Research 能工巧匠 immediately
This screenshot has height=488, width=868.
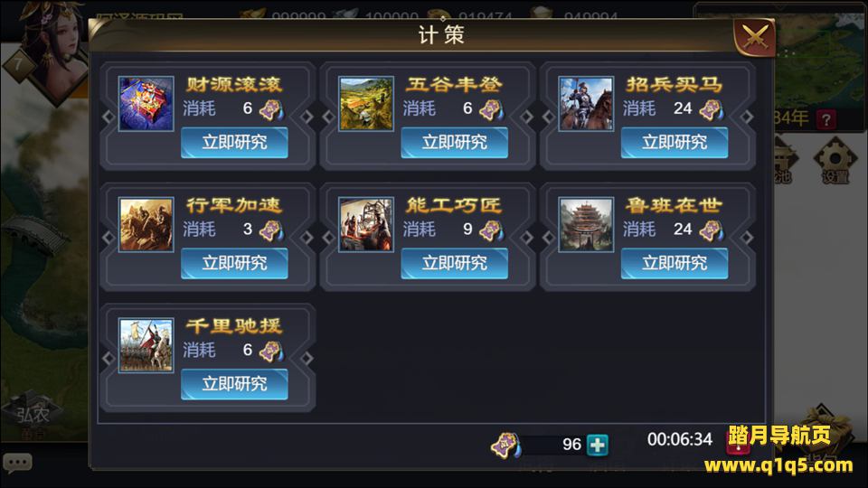coord(454,263)
